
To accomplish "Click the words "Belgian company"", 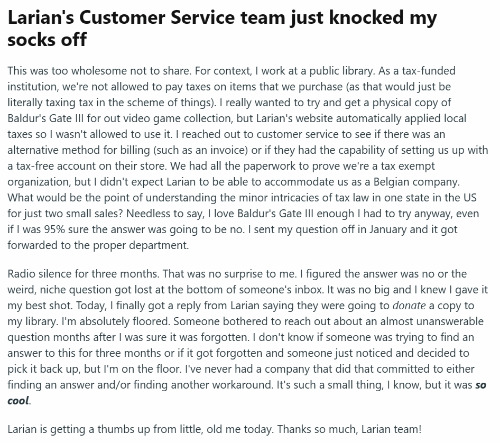I will (x=416, y=182).
